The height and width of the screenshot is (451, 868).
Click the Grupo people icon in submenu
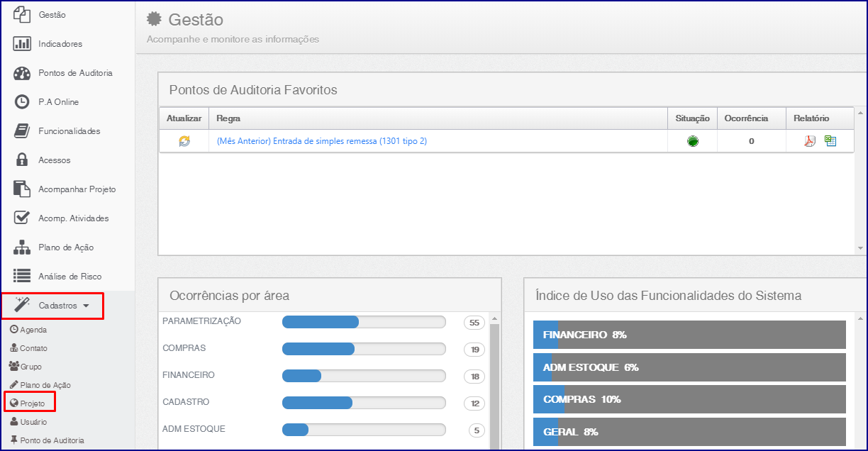pyautogui.click(x=14, y=367)
